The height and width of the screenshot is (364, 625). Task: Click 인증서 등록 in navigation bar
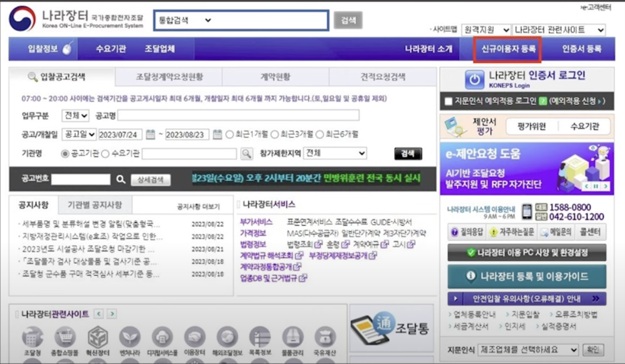click(582, 49)
